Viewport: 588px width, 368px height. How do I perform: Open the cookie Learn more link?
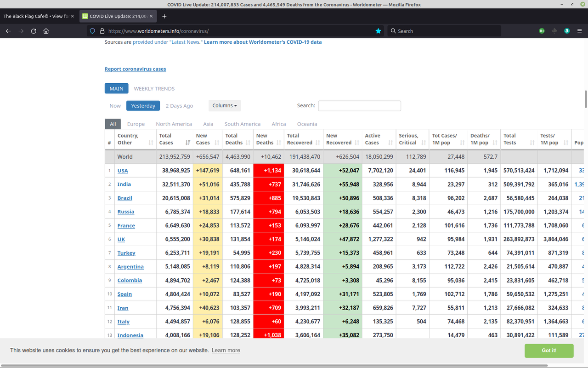(226, 351)
